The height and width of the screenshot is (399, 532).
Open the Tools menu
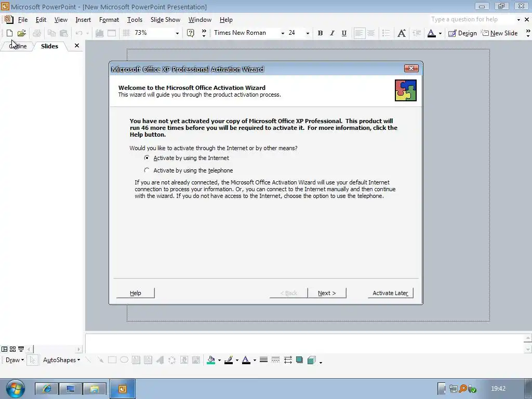coord(135,20)
